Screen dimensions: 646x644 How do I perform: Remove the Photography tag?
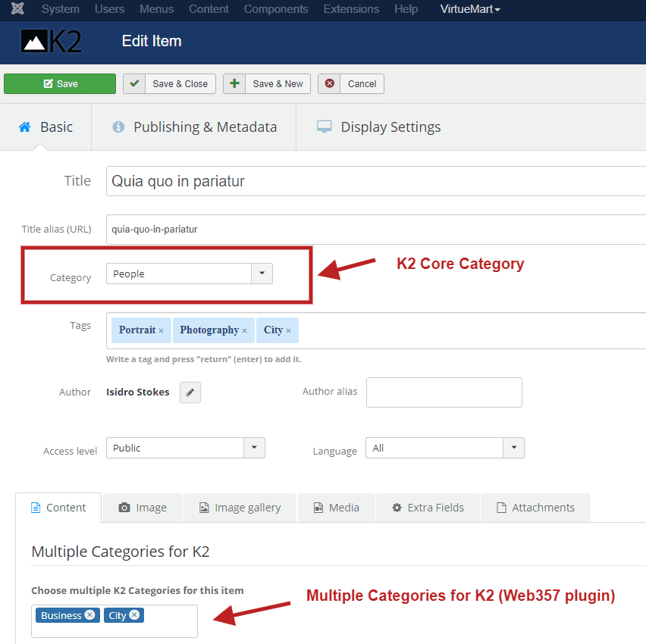pos(244,330)
